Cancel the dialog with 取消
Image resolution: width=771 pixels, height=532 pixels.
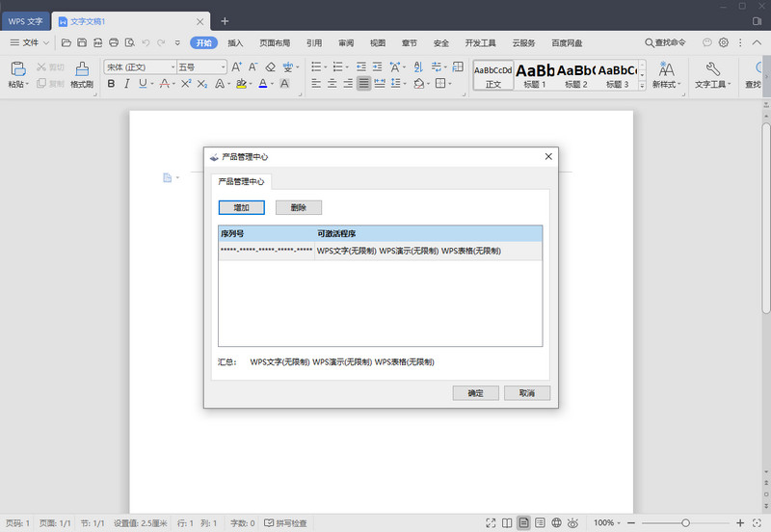tap(526, 393)
